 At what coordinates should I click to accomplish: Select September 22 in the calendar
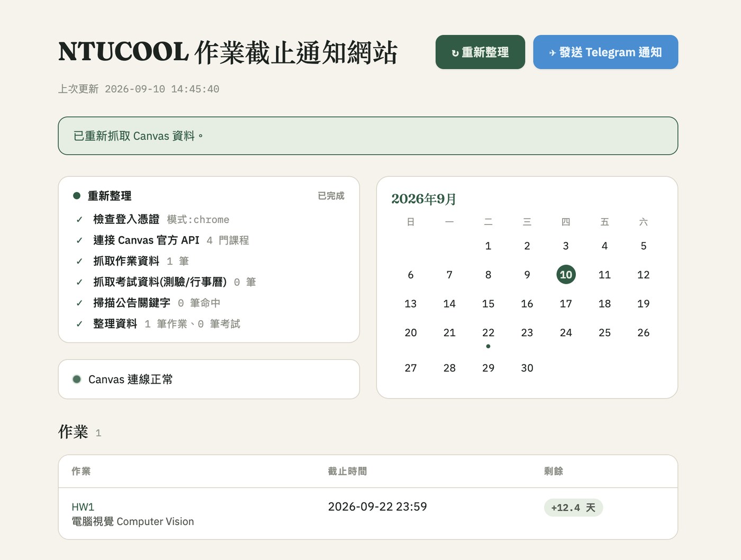pyautogui.click(x=488, y=332)
